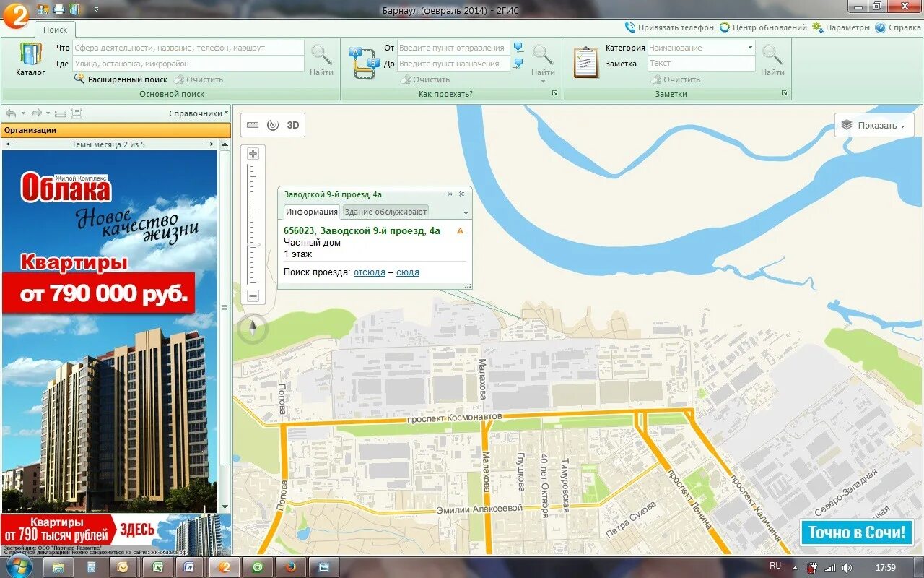Expand the Найти route options arrow
The image size is (924, 578).
[543, 81]
